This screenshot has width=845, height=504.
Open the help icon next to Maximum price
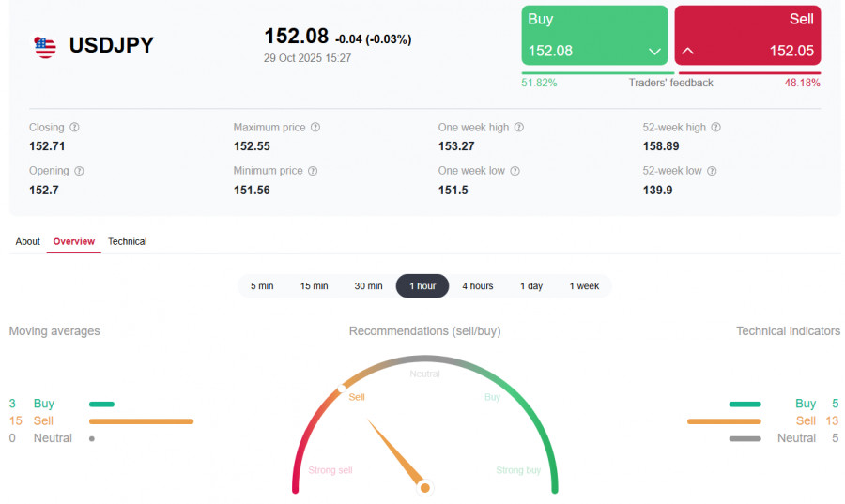click(x=315, y=127)
